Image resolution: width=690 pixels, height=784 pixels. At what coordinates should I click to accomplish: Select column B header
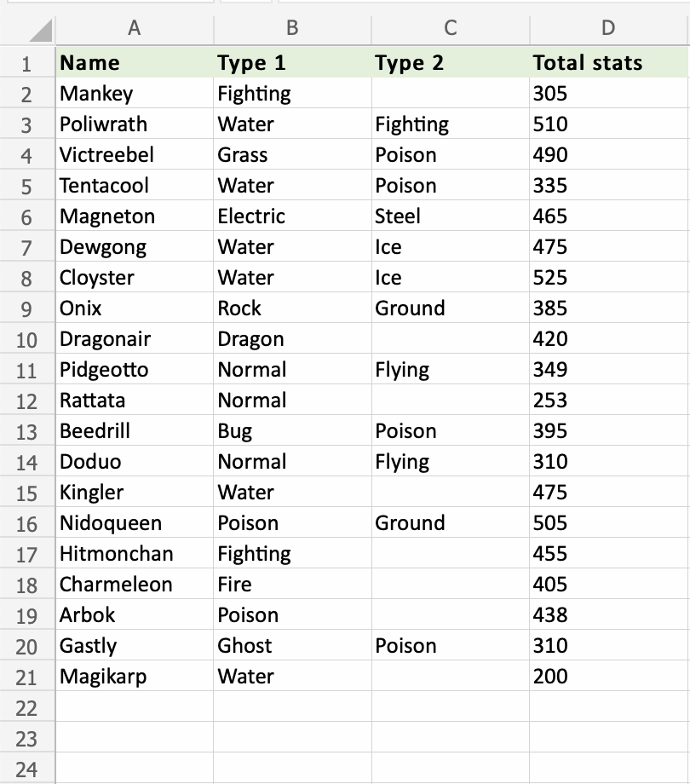click(x=292, y=28)
